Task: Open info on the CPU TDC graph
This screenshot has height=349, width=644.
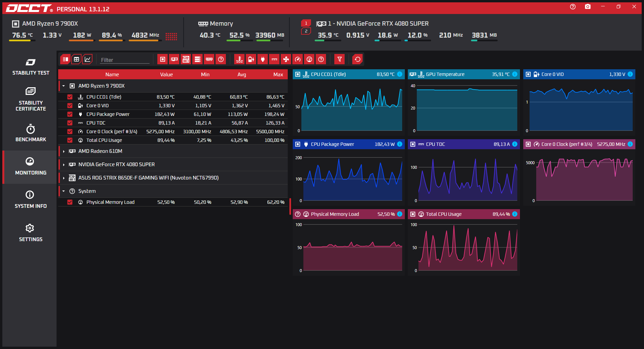Action: pyautogui.click(x=515, y=144)
